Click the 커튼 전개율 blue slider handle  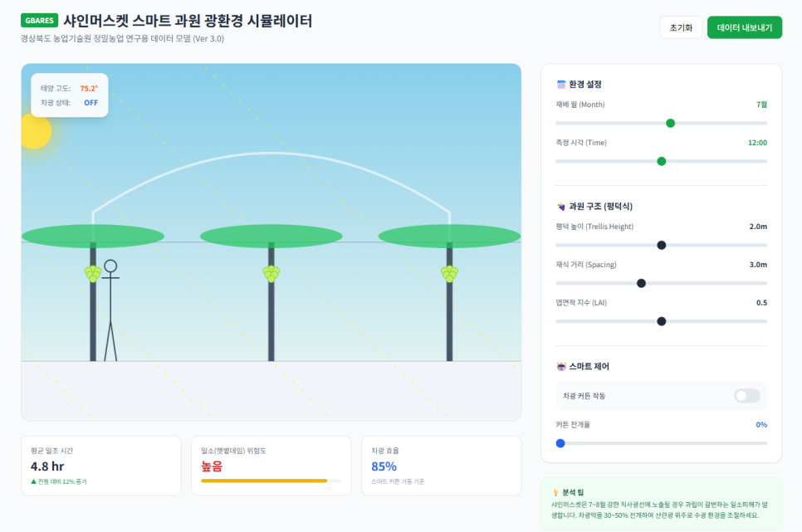tap(560, 443)
